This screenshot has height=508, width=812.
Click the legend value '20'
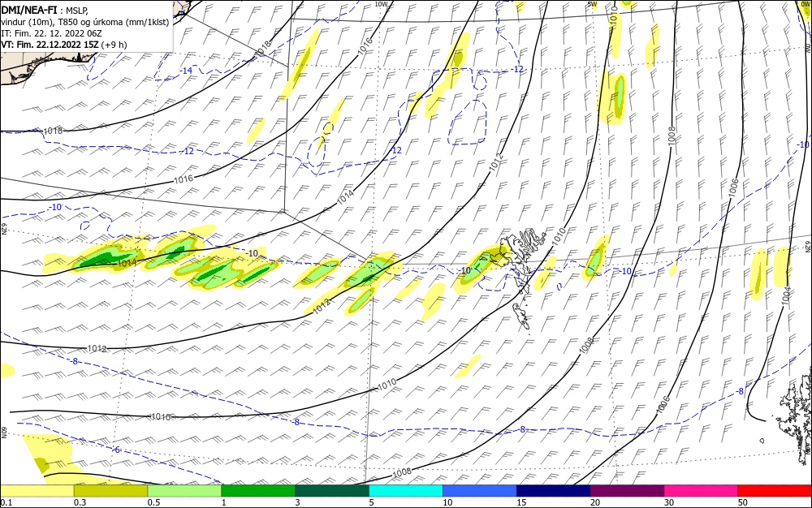595,502
